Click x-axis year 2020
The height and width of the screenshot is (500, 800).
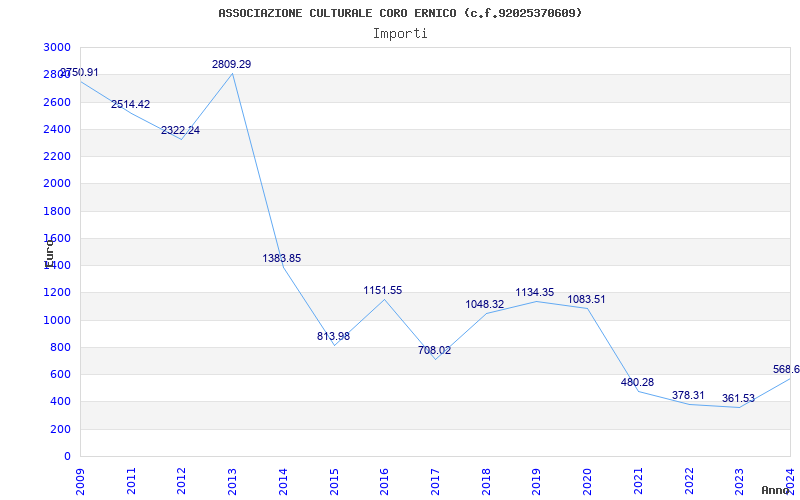pyautogui.click(x=587, y=481)
